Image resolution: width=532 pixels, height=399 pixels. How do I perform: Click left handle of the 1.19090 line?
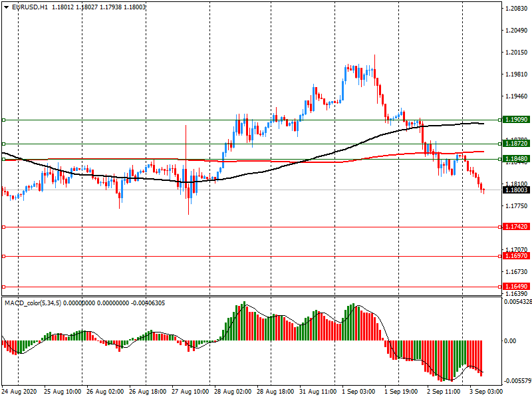pyautogui.click(x=3, y=120)
